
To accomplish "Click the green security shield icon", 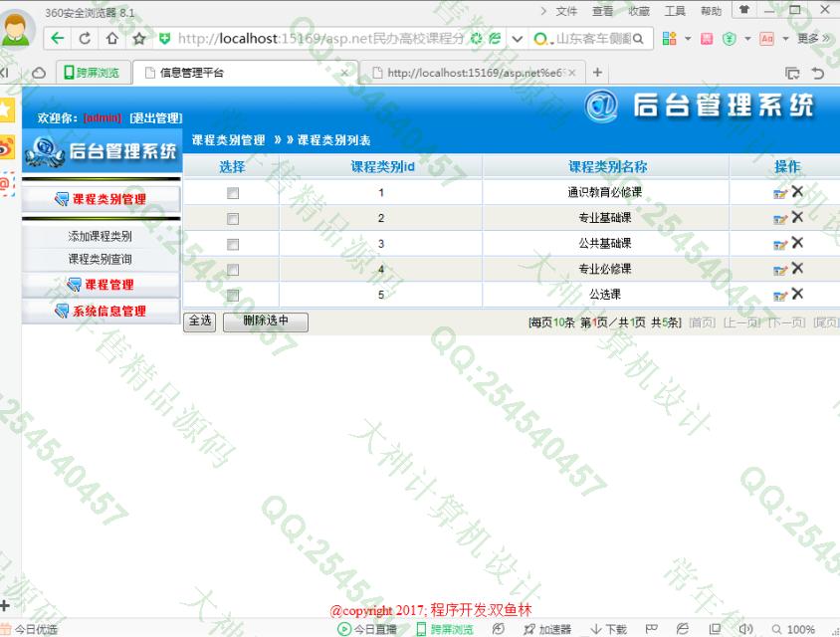I will click(x=165, y=38).
